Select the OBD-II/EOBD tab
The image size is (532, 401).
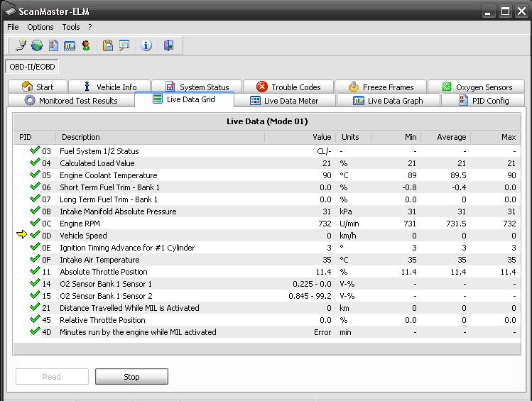pos(32,67)
